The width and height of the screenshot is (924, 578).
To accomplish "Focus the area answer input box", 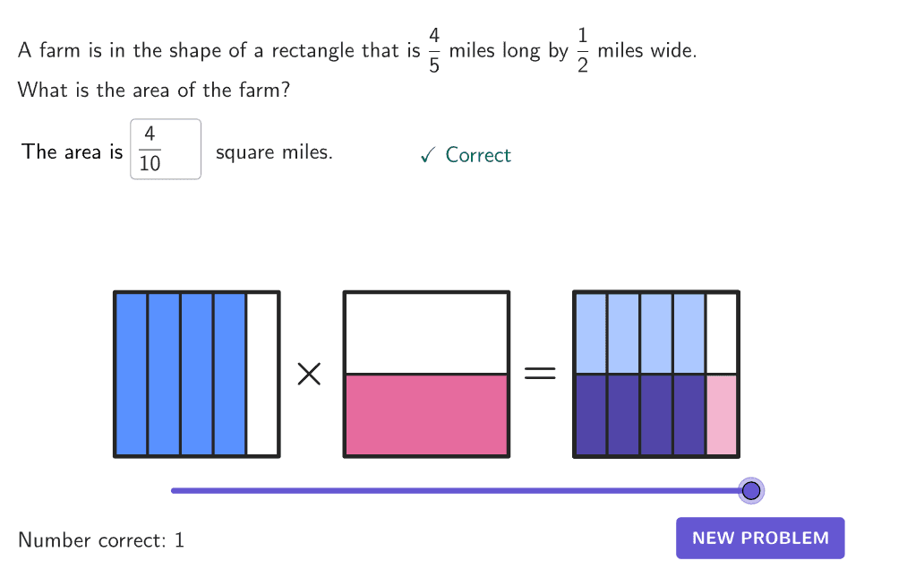I will click(166, 149).
